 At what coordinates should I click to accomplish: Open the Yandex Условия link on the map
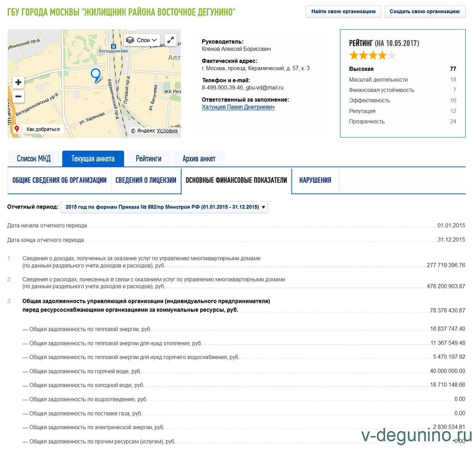(x=167, y=131)
